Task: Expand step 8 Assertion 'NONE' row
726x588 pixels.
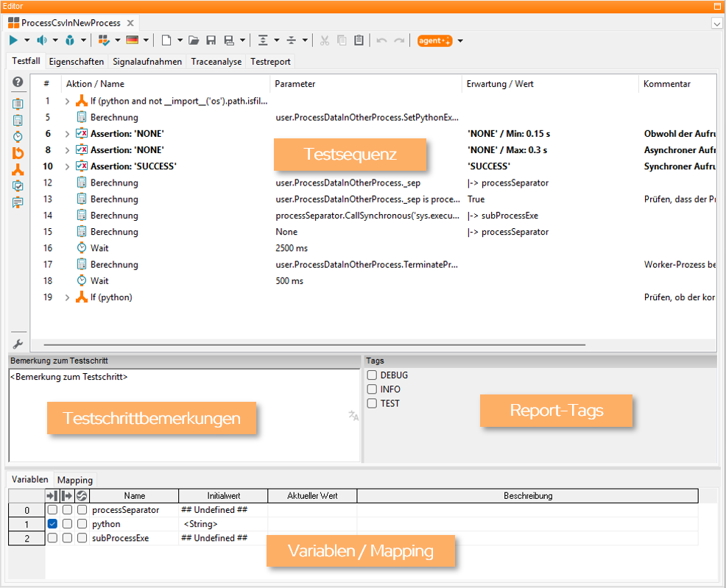Action: pos(67,150)
